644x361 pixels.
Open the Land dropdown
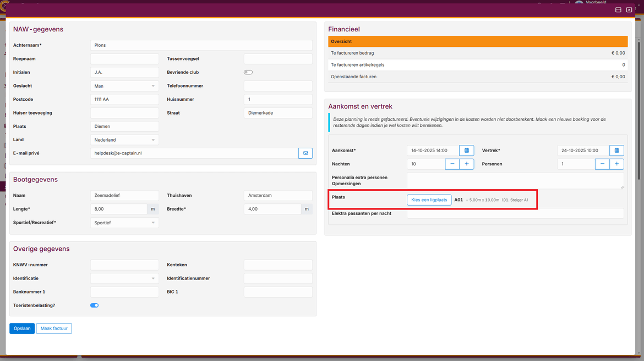click(124, 140)
